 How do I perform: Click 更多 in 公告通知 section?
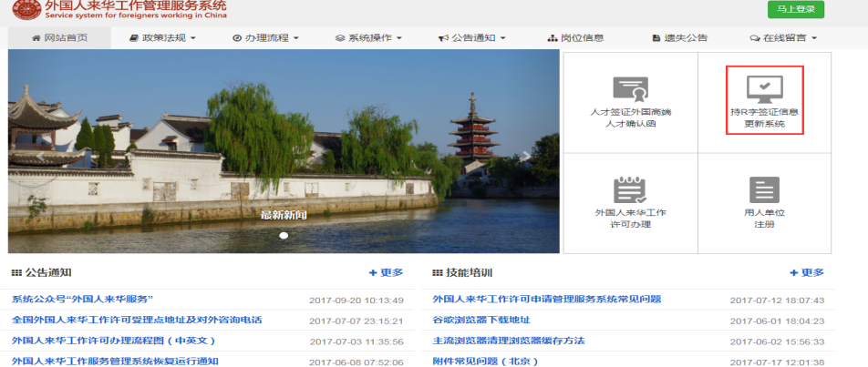coord(386,272)
